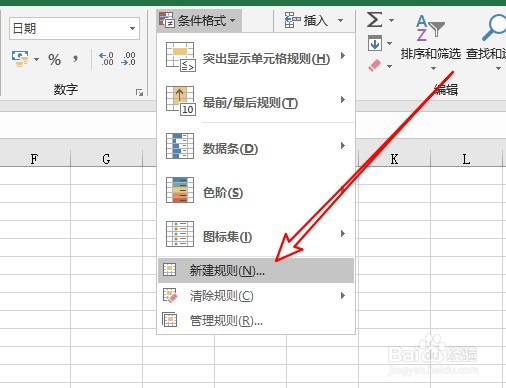Select column L header
The height and width of the screenshot is (388, 506).
(x=466, y=159)
